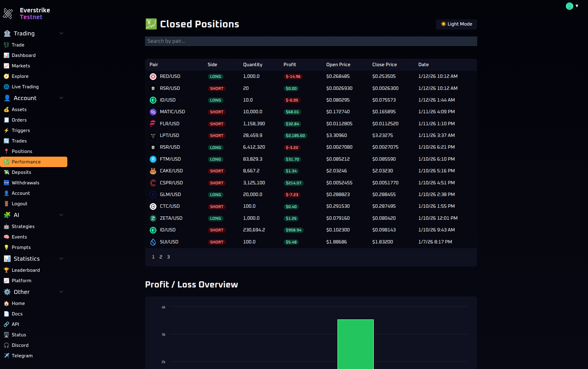Go to page 2 of positions
The height and width of the screenshot is (369, 588).
[161, 257]
